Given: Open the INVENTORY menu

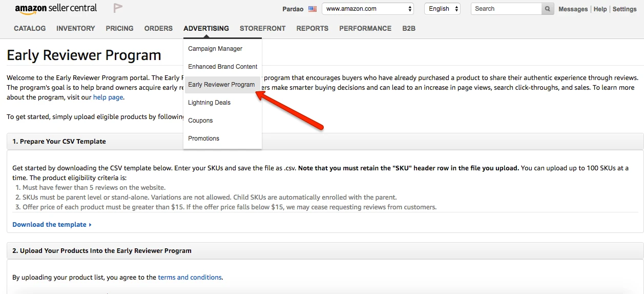Looking at the screenshot, I should [76, 28].
